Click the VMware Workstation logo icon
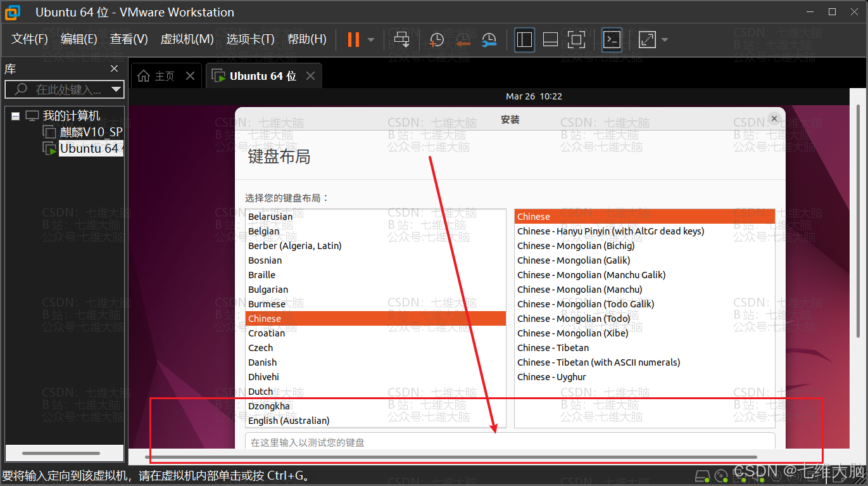 click(x=13, y=11)
